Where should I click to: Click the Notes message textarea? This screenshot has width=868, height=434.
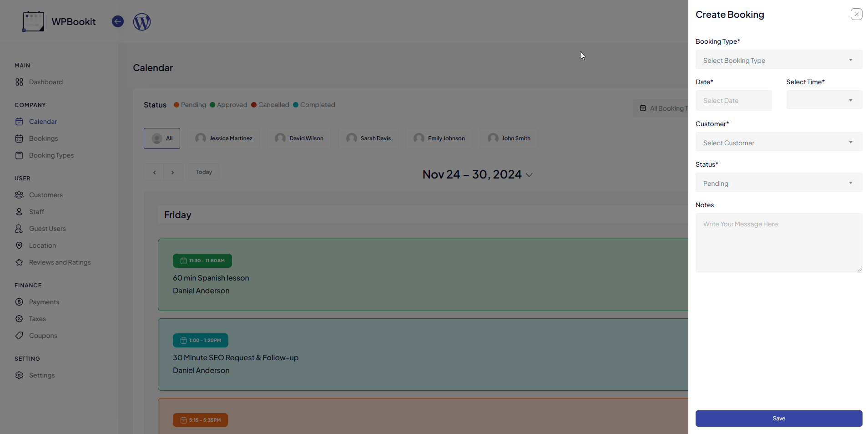coord(778,243)
